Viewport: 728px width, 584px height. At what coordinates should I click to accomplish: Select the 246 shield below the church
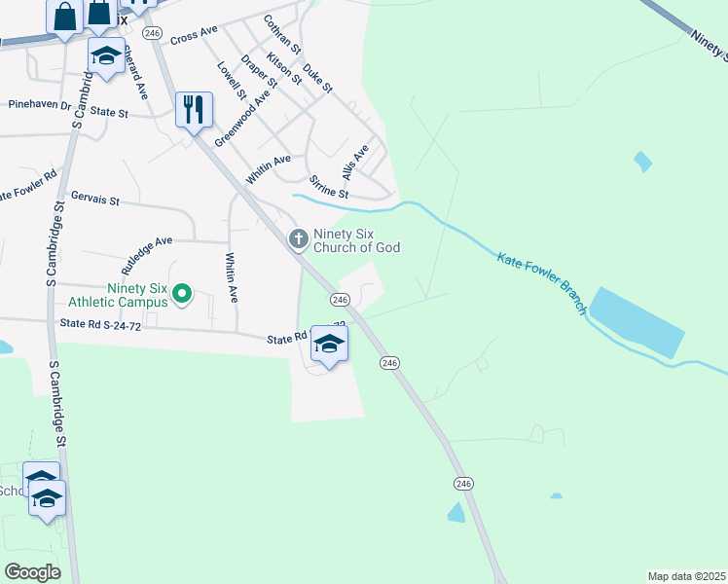[x=341, y=300]
